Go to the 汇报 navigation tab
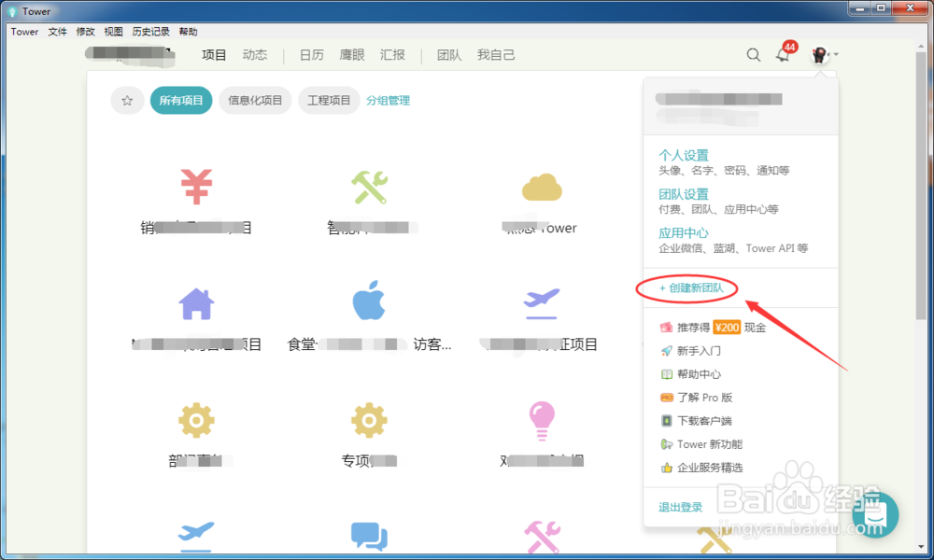Viewport: 934px width, 560px height. [392, 55]
